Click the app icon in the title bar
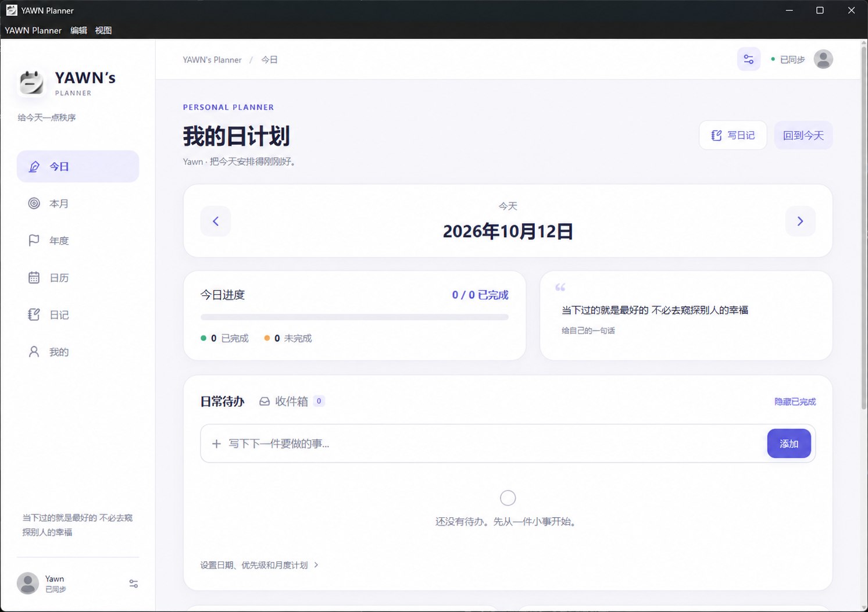868x612 pixels. click(12, 10)
